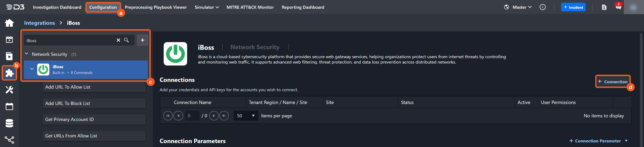Expand the Simulator menu

pos(207,7)
